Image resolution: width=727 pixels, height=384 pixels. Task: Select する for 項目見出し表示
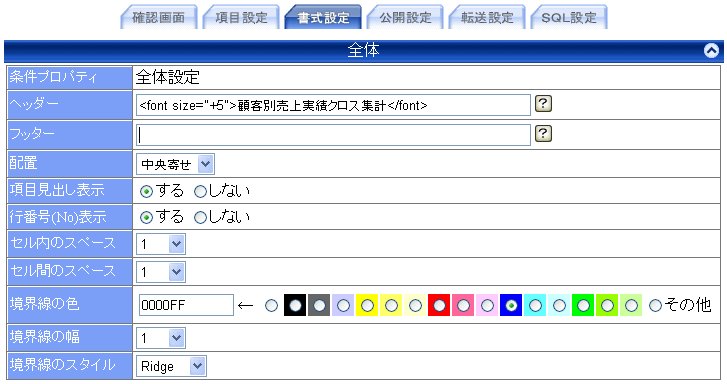(146, 192)
